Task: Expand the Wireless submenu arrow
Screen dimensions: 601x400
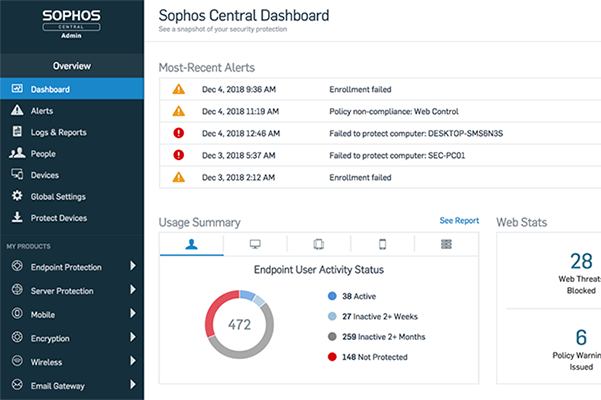Action: click(x=133, y=362)
